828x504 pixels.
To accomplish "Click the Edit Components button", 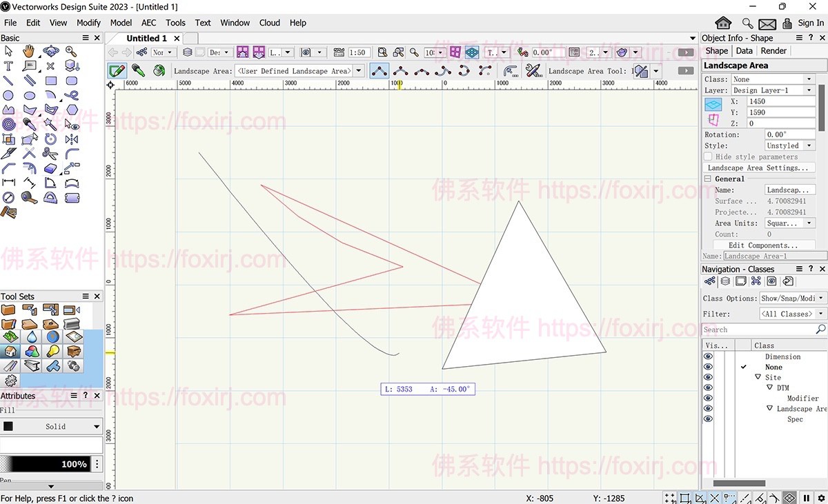I will pyautogui.click(x=763, y=245).
